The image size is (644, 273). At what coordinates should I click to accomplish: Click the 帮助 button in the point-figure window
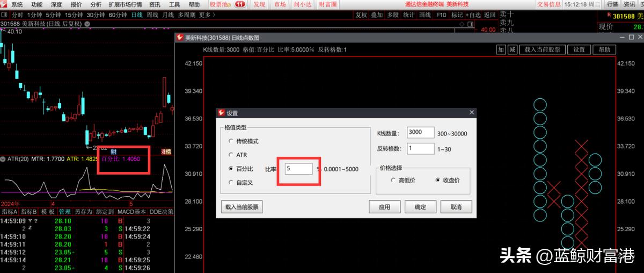tap(604, 49)
